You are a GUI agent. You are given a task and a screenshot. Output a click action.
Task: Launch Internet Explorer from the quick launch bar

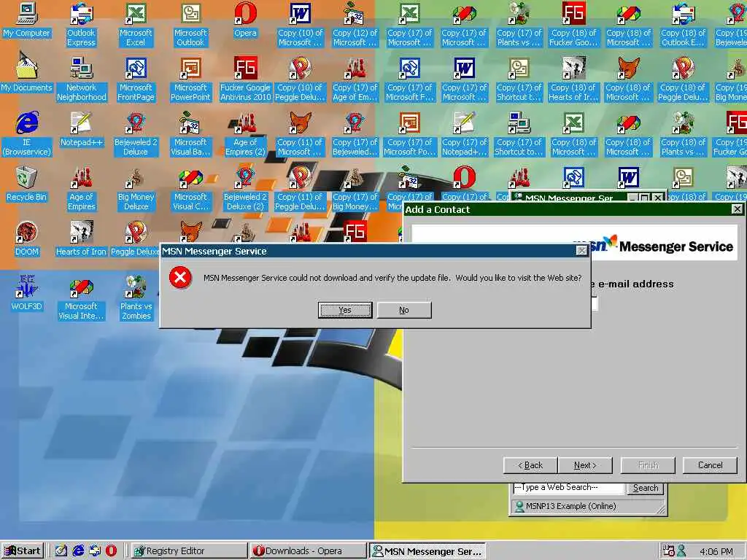78,551
